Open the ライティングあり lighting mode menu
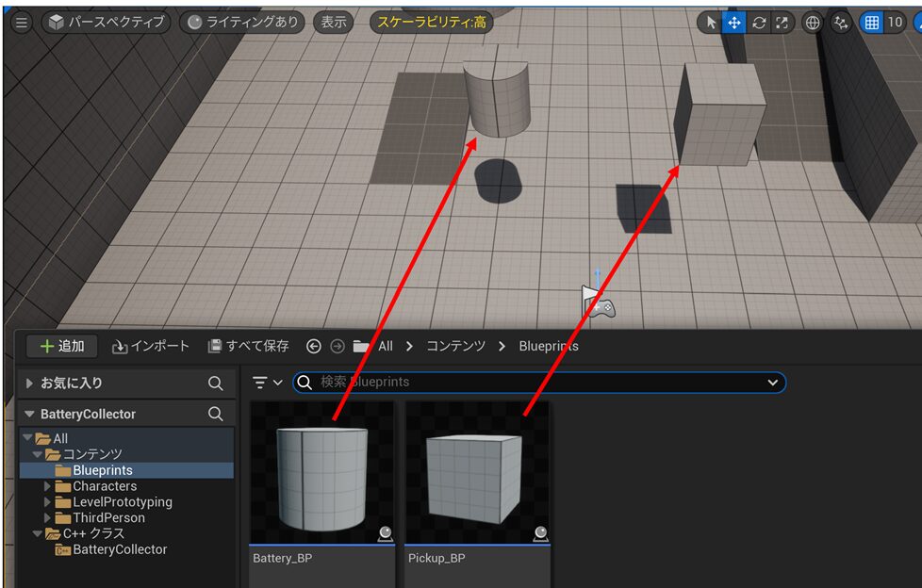Screen dimensions: 922x588 click(x=241, y=23)
